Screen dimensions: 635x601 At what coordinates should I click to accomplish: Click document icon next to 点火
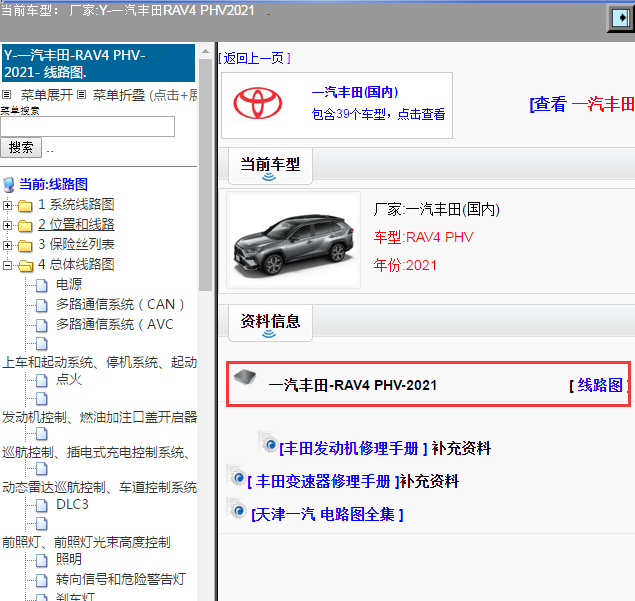41,380
